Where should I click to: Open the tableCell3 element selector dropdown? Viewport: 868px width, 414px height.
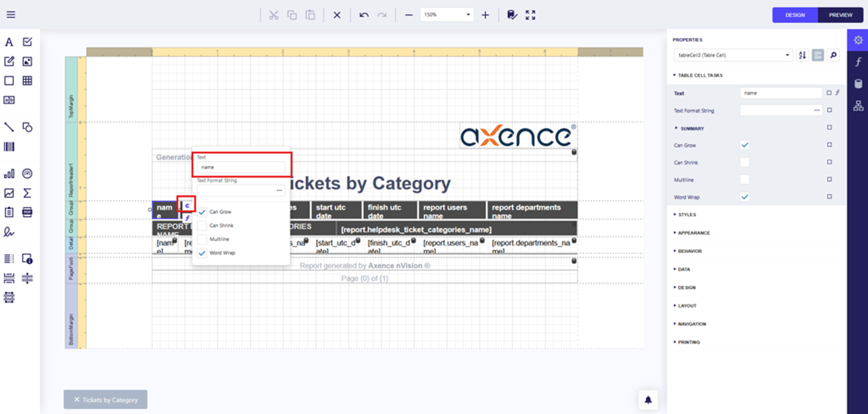pos(733,55)
